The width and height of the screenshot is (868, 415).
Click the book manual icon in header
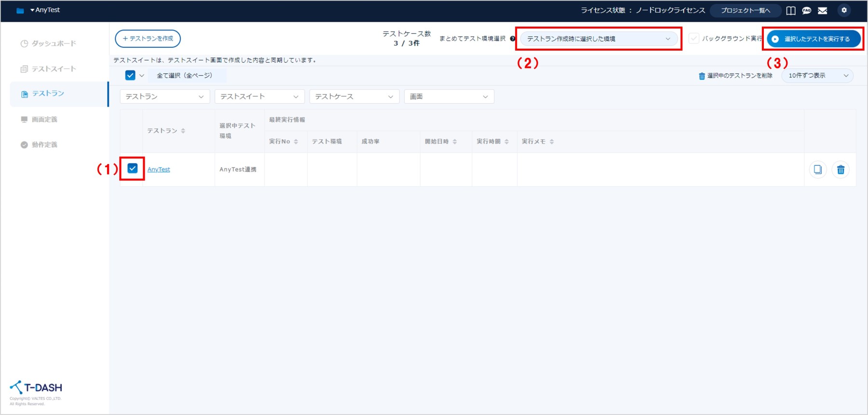[791, 11]
